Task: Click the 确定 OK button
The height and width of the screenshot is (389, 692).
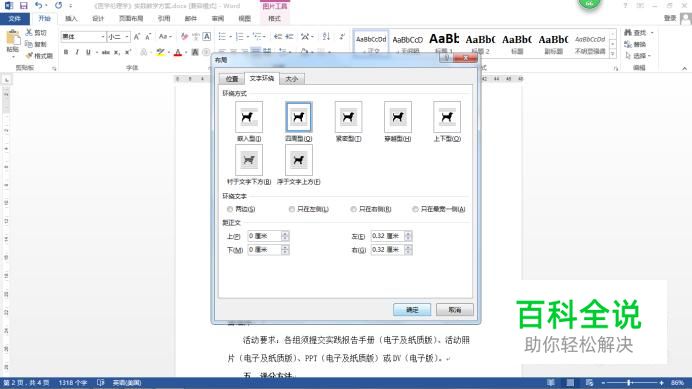Action: [412, 310]
